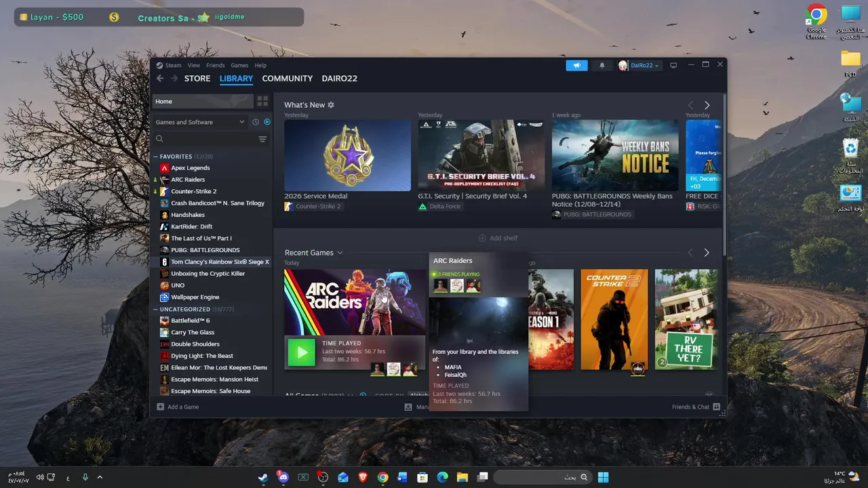Select KartRider: Drift

(x=191, y=226)
